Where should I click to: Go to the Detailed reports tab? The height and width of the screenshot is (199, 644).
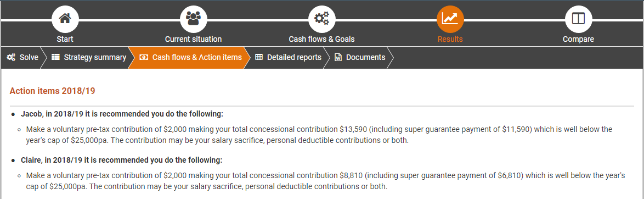tap(289, 57)
